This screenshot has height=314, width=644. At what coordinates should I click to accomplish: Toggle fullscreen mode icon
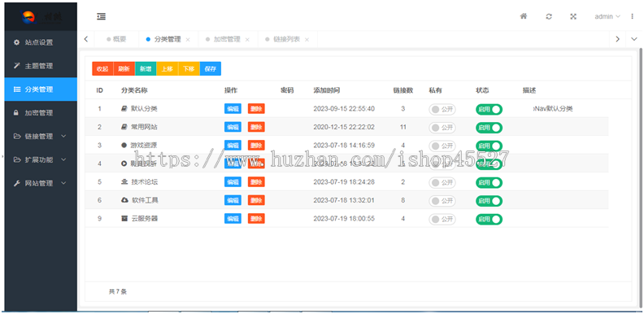point(573,16)
